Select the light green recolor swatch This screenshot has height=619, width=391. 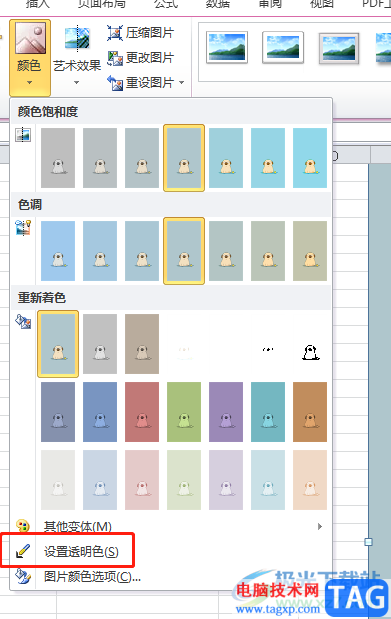point(184,480)
